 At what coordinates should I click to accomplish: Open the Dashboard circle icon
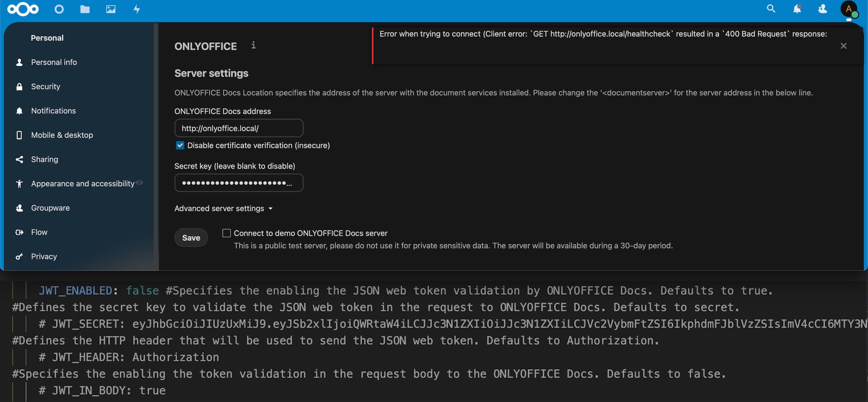(x=59, y=9)
